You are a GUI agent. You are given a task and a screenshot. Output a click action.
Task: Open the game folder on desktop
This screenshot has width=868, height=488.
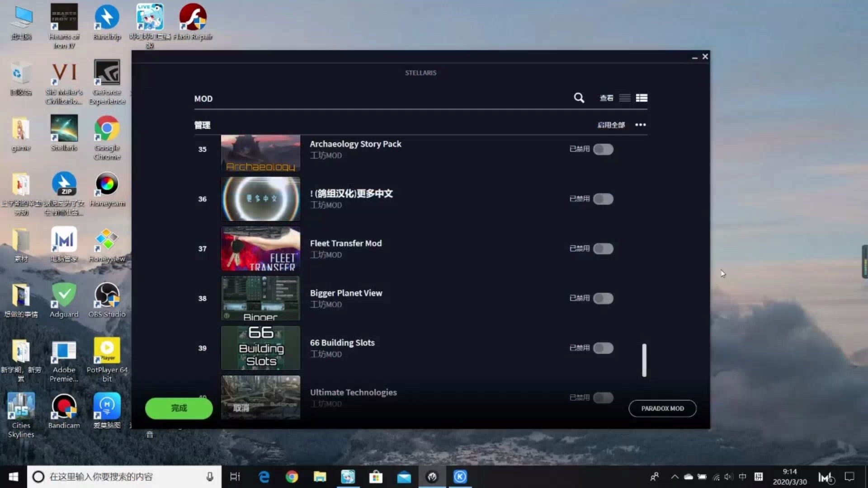21,133
